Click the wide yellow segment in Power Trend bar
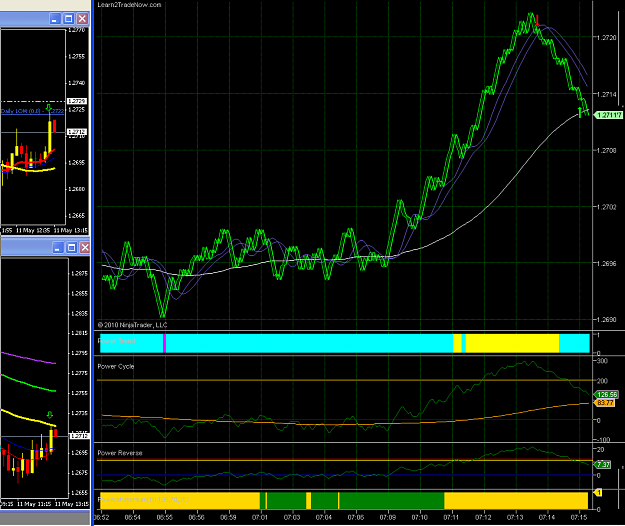Viewport: 625px width, 526px height. point(512,343)
